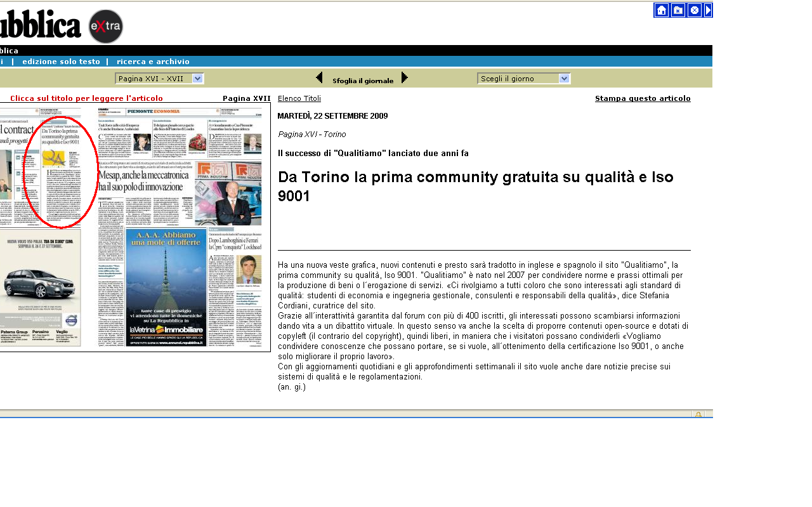Click the 'Sfoglia il giornale' label
The height and width of the screenshot is (507, 812).
click(363, 81)
